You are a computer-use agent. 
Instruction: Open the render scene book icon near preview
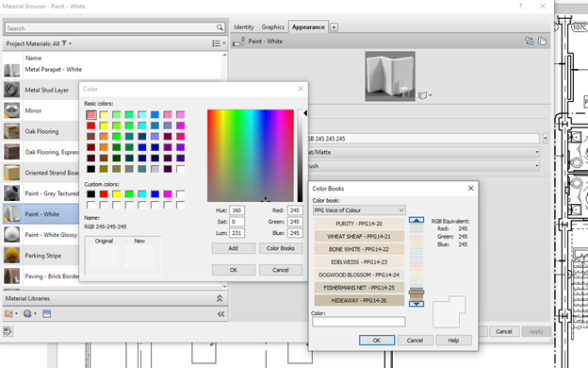click(x=423, y=95)
